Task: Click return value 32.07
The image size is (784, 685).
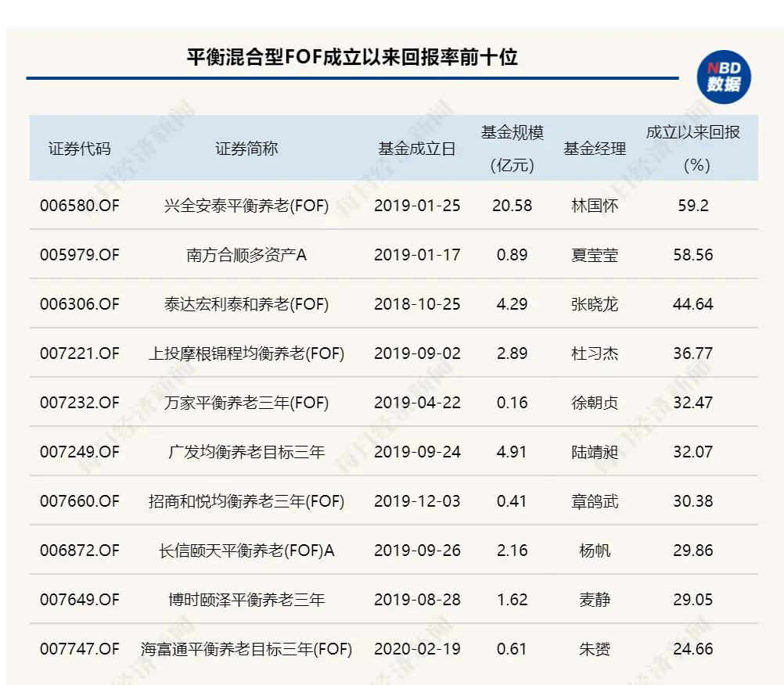Action: point(693,452)
